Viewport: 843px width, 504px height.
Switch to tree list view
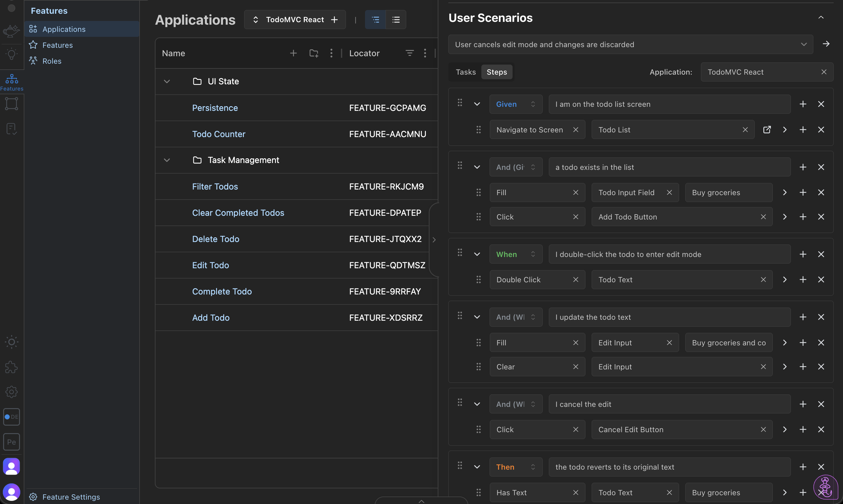(x=375, y=20)
